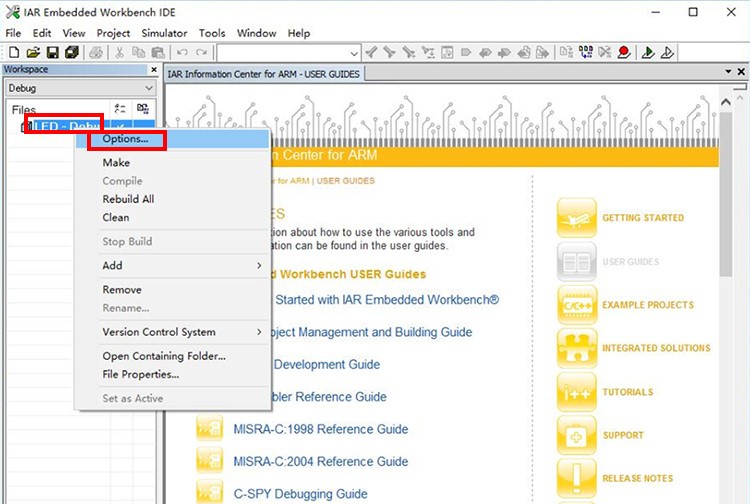The image size is (750, 504).
Task: Open the MISRA-C:2004 Reference Guide link
Action: (320, 462)
